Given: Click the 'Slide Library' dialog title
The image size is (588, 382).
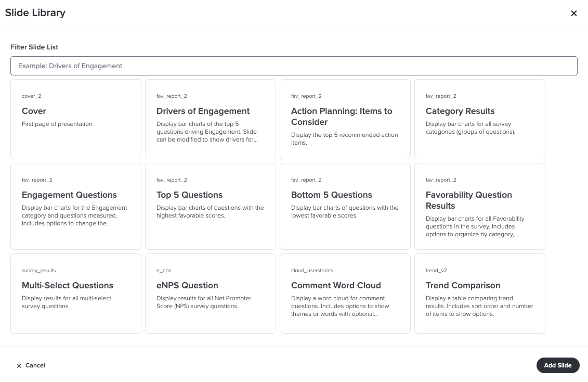Looking at the screenshot, I should pos(35,13).
